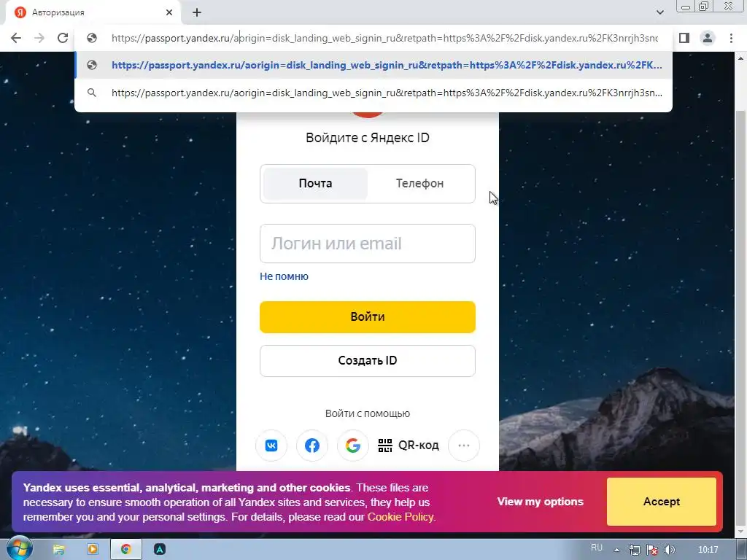
Task: Go back with the browser back arrow
Action: pyautogui.click(x=16, y=38)
